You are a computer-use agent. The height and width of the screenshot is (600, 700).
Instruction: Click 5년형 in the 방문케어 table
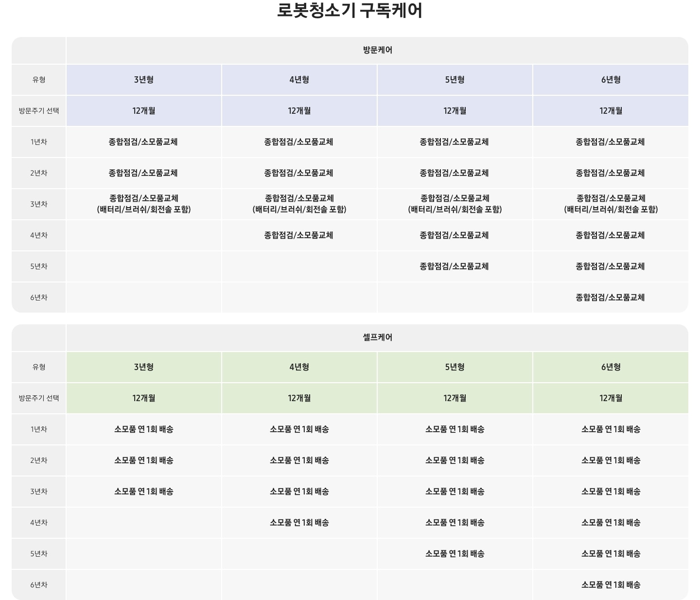(x=455, y=80)
